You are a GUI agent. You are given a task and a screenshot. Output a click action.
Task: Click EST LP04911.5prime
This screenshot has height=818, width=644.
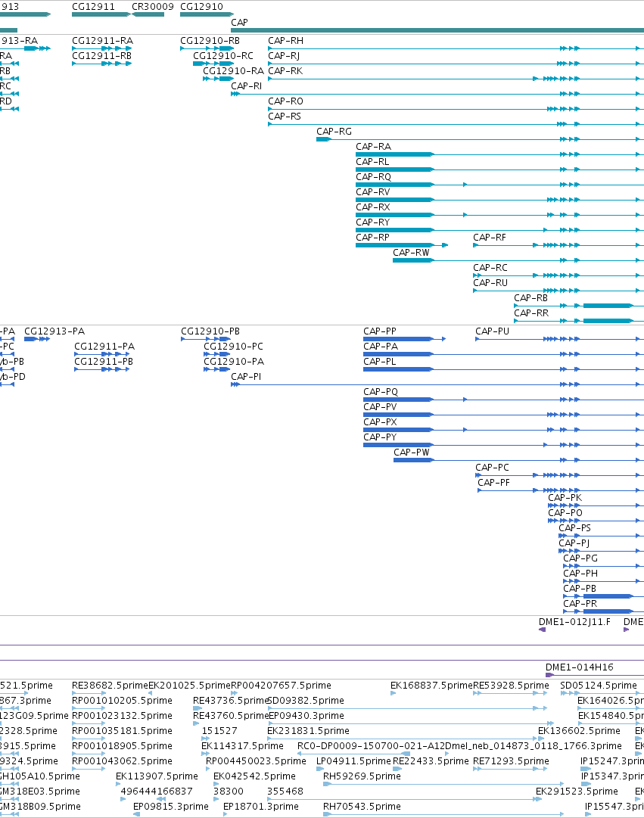click(x=353, y=761)
